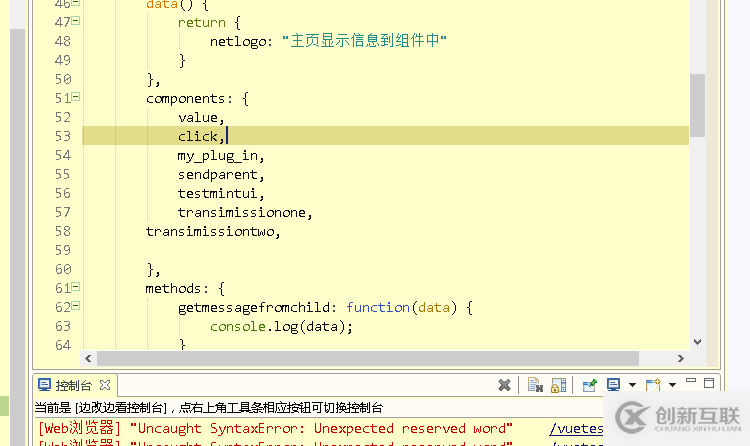Close the 控制台 tab
750x446 pixels.
106,385
